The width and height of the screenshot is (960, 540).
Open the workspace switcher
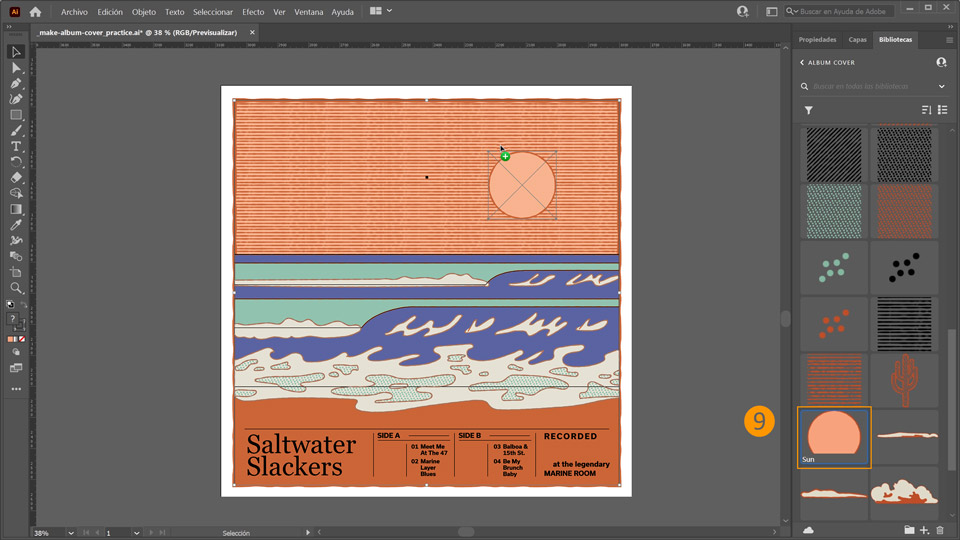[771, 11]
